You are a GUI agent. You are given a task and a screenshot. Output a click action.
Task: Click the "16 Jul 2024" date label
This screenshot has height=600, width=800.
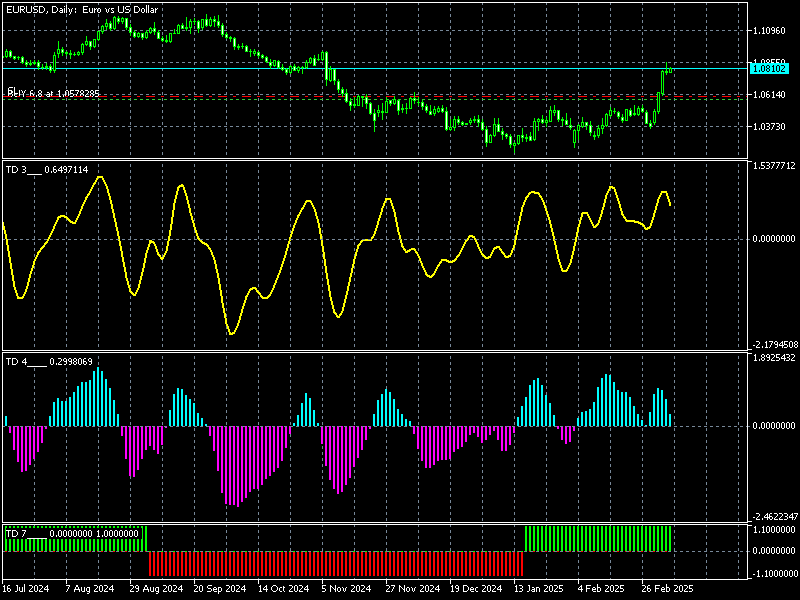[26, 588]
